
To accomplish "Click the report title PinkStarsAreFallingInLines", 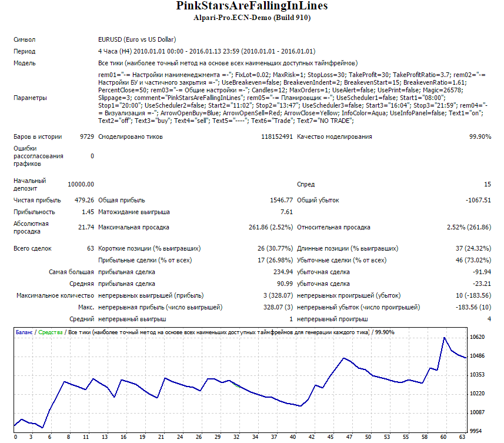I will click(x=252, y=6).
